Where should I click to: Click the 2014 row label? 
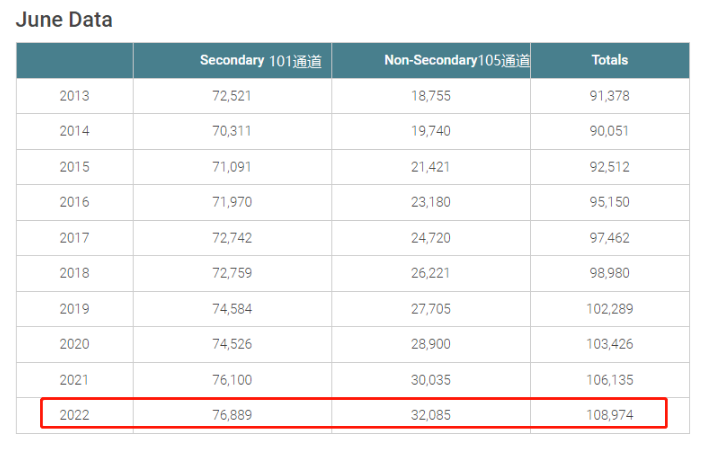coord(75,131)
